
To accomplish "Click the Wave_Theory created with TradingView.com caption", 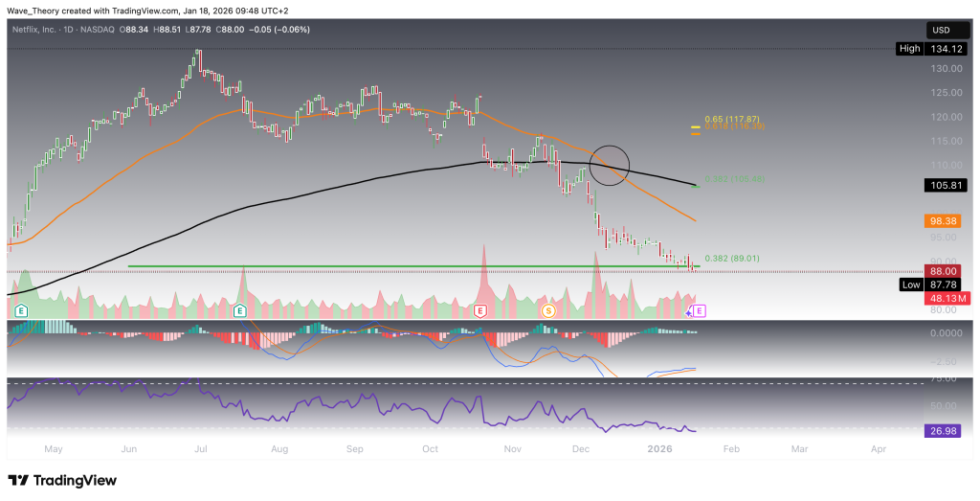I will (x=147, y=11).
